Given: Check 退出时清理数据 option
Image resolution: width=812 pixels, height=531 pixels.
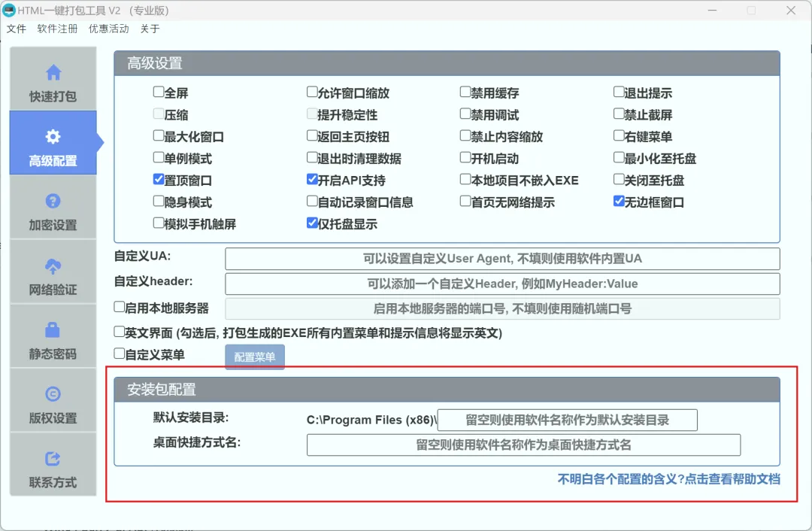Looking at the screenshot, I should 312,157.
